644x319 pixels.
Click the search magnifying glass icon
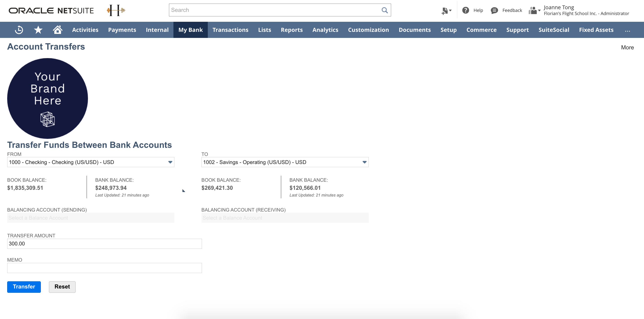[x=385, y=10]
